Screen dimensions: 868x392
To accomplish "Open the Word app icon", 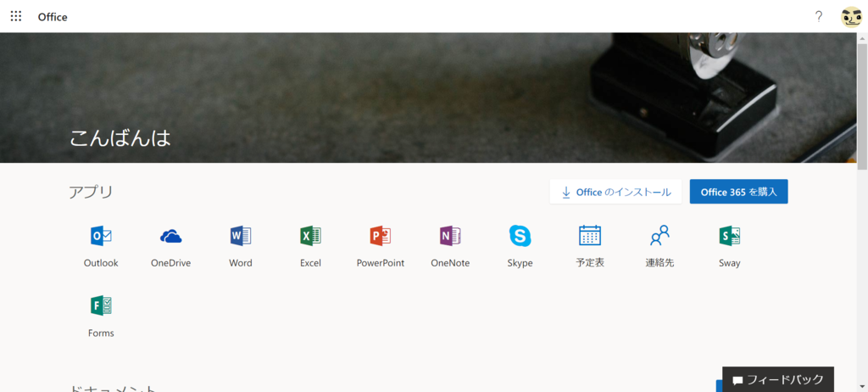I will click(240, 236).
